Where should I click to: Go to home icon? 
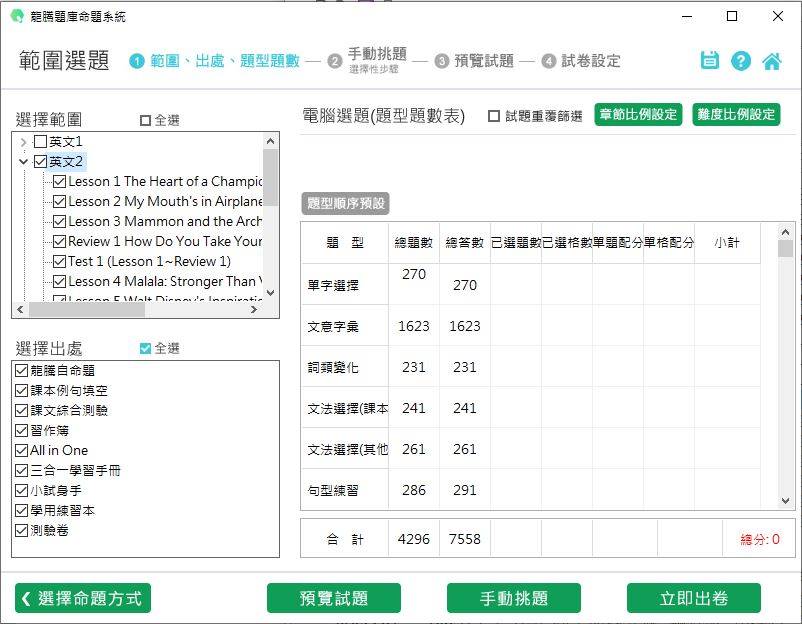point(772,61)
